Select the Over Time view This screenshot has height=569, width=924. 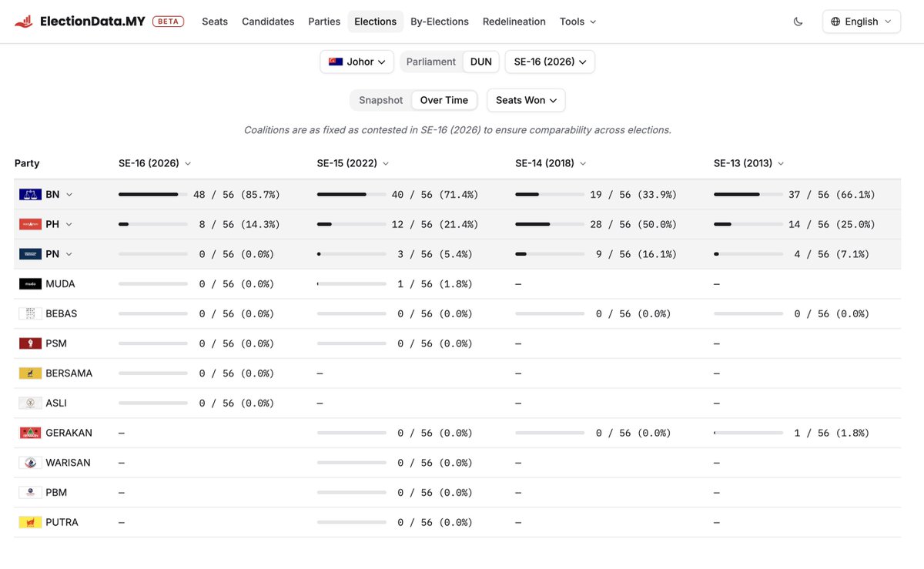(444, 100)
